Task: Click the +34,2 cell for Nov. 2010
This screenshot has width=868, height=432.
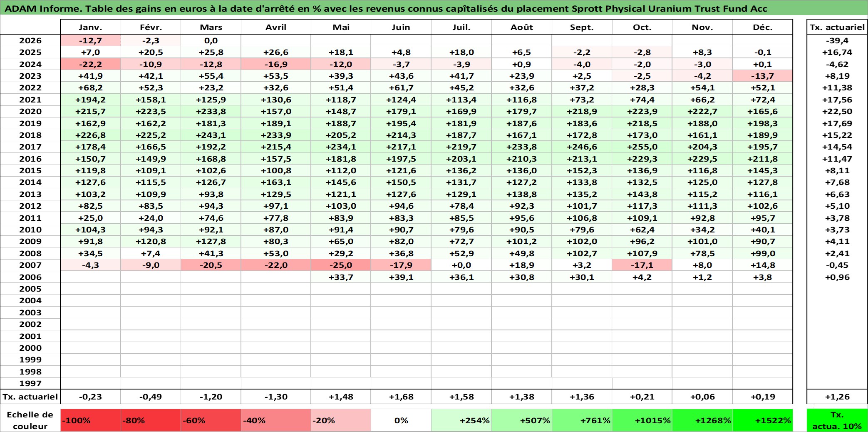Action: tap(702, 230)
